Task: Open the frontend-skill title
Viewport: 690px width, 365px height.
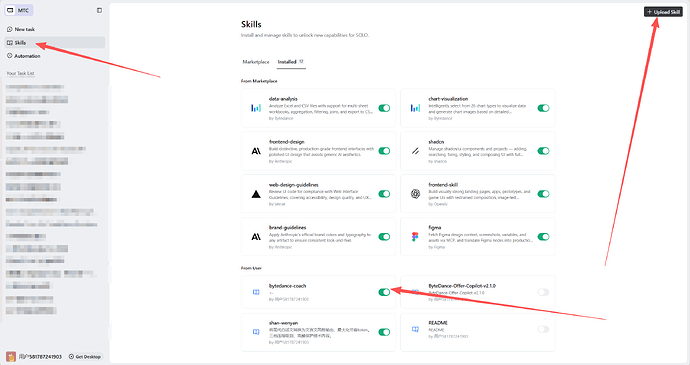Action: 443,185
